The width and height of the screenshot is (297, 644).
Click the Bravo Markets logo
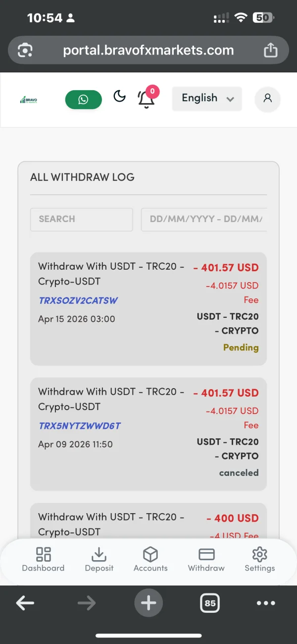click(29, 100)
